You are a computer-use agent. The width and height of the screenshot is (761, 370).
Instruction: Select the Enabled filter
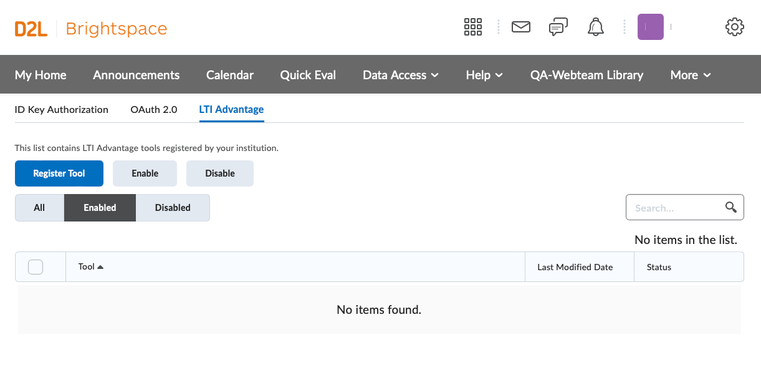coord(100,208)
